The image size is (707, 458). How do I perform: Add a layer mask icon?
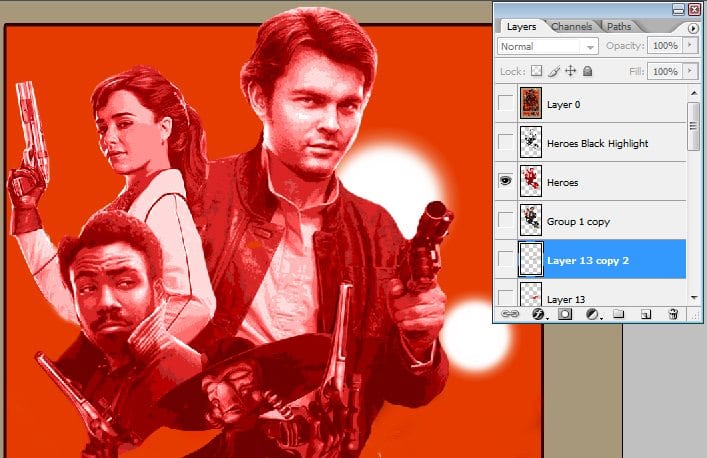tap(565, 314)
